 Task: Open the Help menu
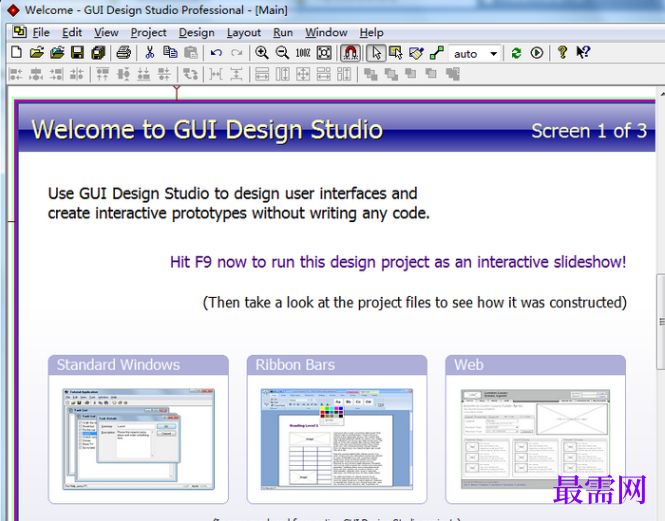click(x=372, y=32)
